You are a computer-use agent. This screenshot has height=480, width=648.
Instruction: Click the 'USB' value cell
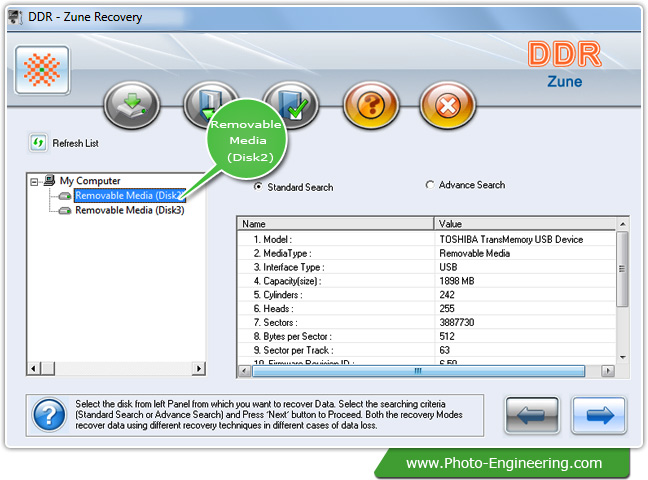448,267
